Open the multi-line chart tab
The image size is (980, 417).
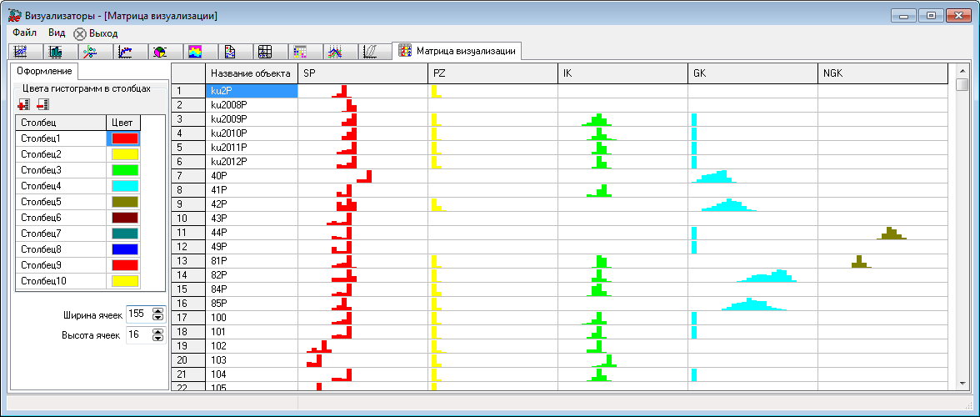[337, 51]
